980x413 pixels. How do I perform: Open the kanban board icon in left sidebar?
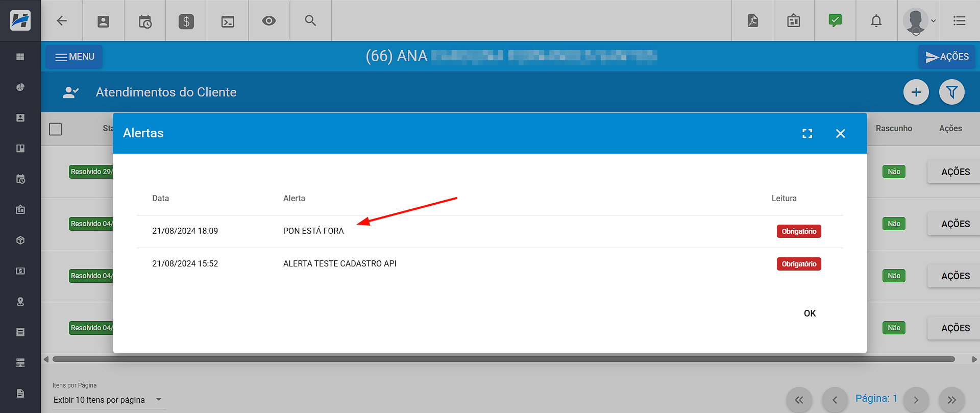(20, 149)
